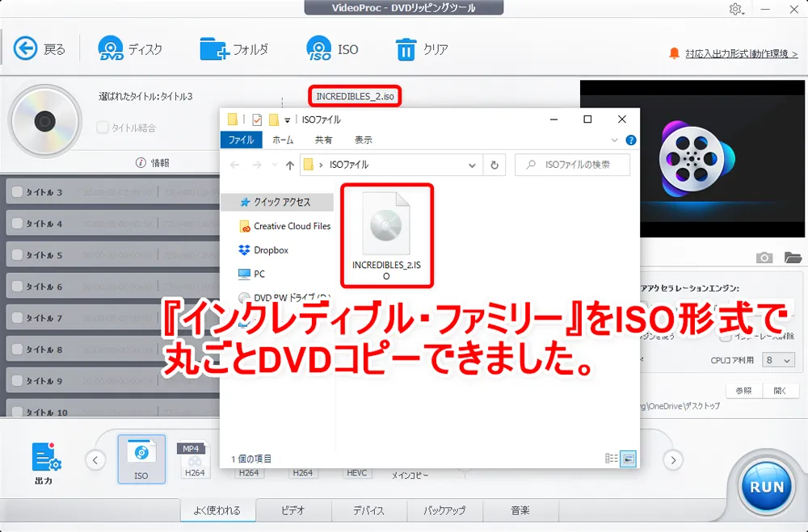808x532 pixels.
Task: Select the ISO output format profile
Action: tap(141, 459)
